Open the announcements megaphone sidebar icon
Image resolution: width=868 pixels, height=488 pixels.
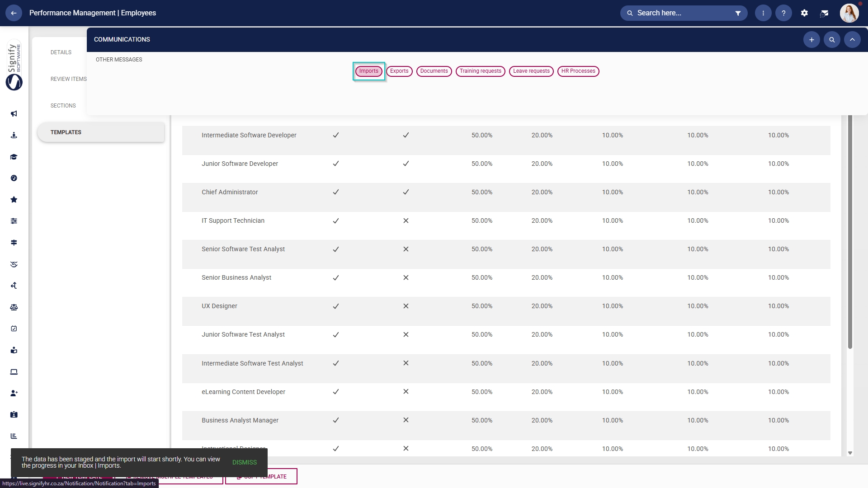[14, 113]
